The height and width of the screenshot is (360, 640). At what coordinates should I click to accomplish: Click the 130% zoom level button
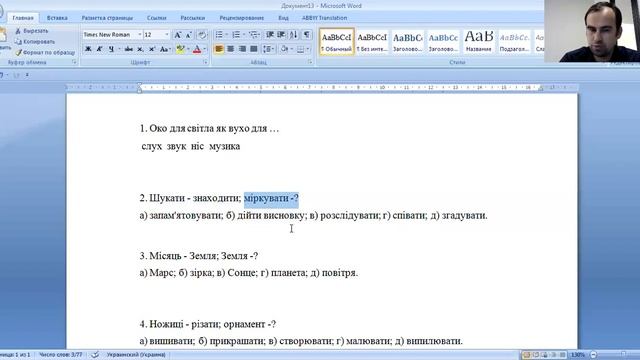pyautogui.click(x=578, y=355)
